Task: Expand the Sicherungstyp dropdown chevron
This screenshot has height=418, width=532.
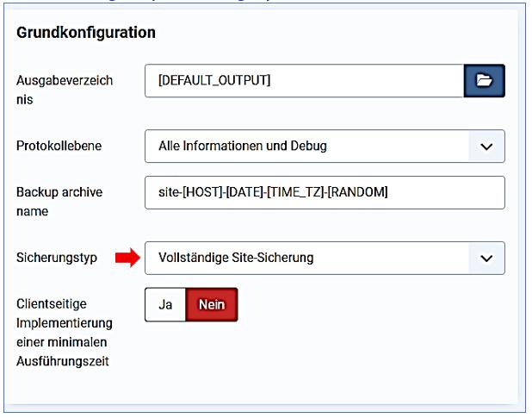Action: (x=486, y=258)
